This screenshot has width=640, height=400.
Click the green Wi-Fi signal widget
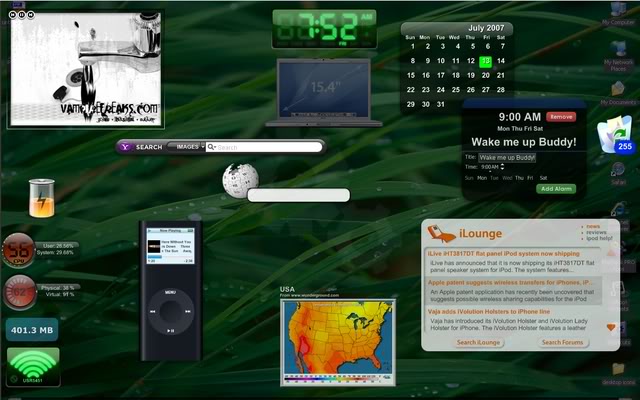coord(33,367)
